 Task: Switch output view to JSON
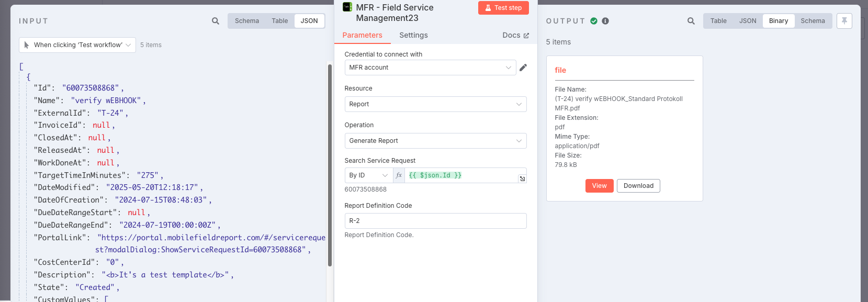pyautogui.click(x=748, y=21)
